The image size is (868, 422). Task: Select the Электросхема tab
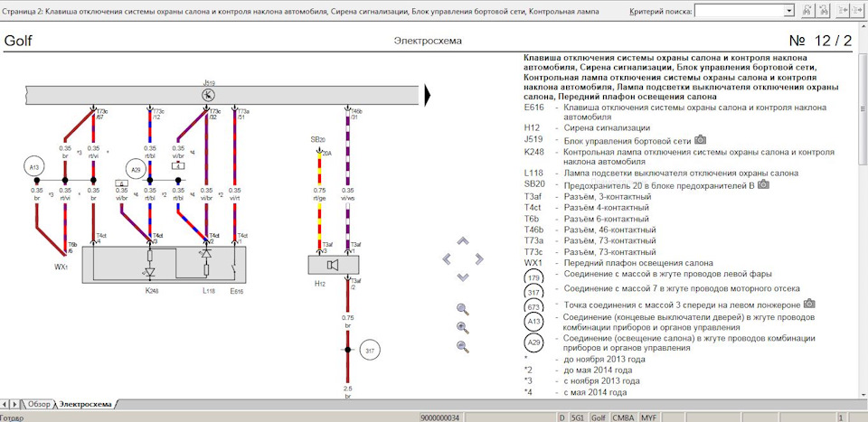point(86,404)
